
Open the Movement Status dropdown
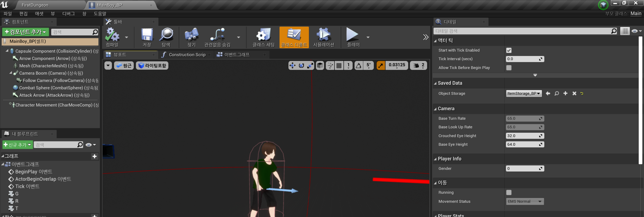[525, 201]
